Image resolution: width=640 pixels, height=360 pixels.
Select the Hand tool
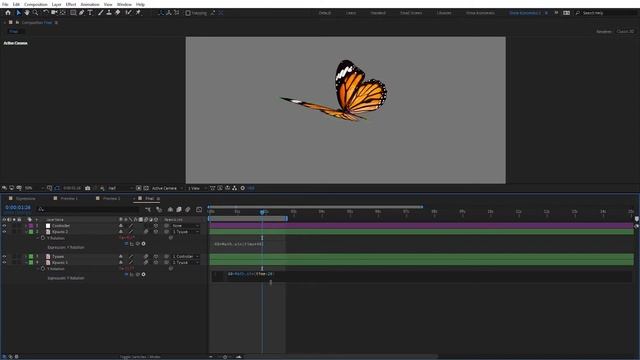tap(27, 13)
